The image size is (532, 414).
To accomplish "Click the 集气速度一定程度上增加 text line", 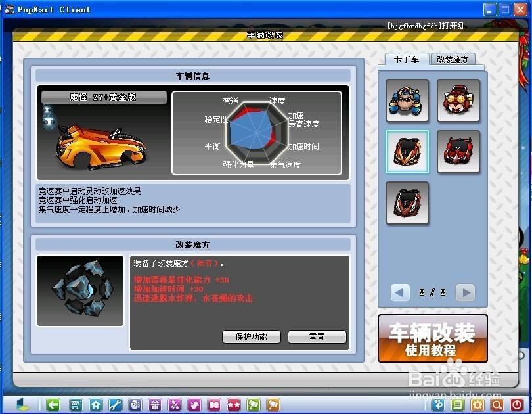I will coord(109,210).
